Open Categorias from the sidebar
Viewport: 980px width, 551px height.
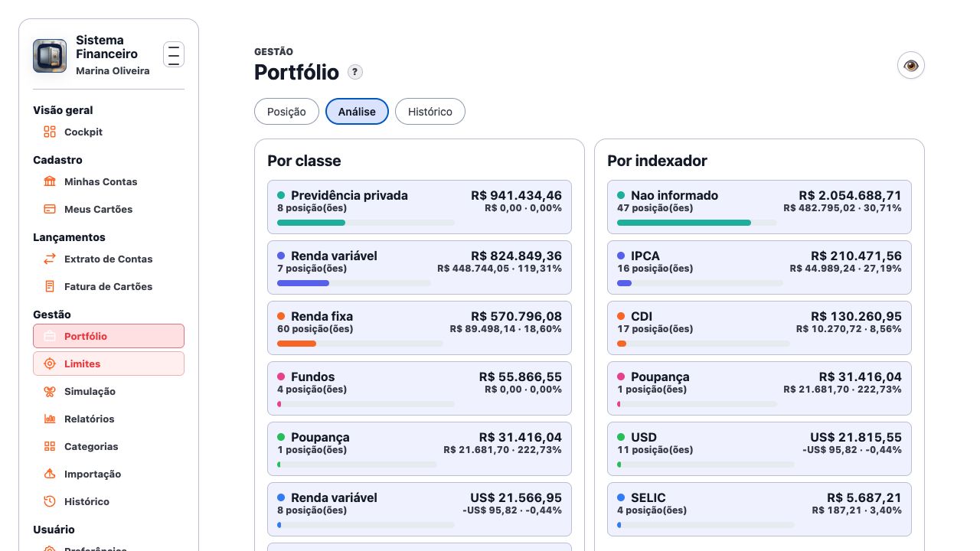(x=109, y=446)
